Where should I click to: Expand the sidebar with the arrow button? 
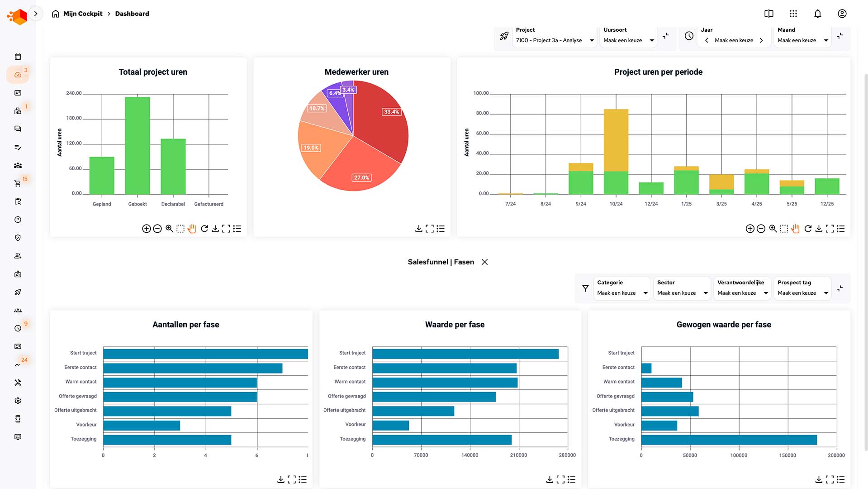[x=36, y=14]
